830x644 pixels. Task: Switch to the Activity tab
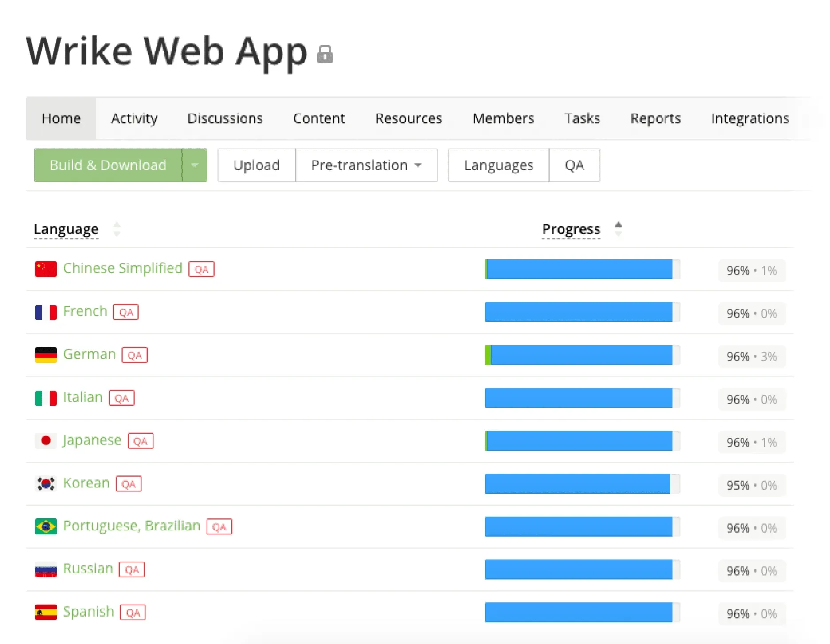point(133,118)
